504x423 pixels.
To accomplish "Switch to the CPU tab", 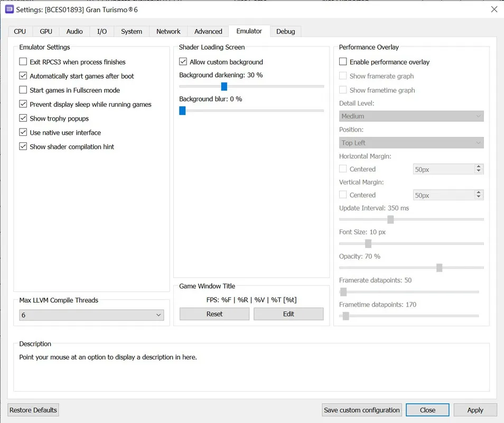I will coord(20,32).
